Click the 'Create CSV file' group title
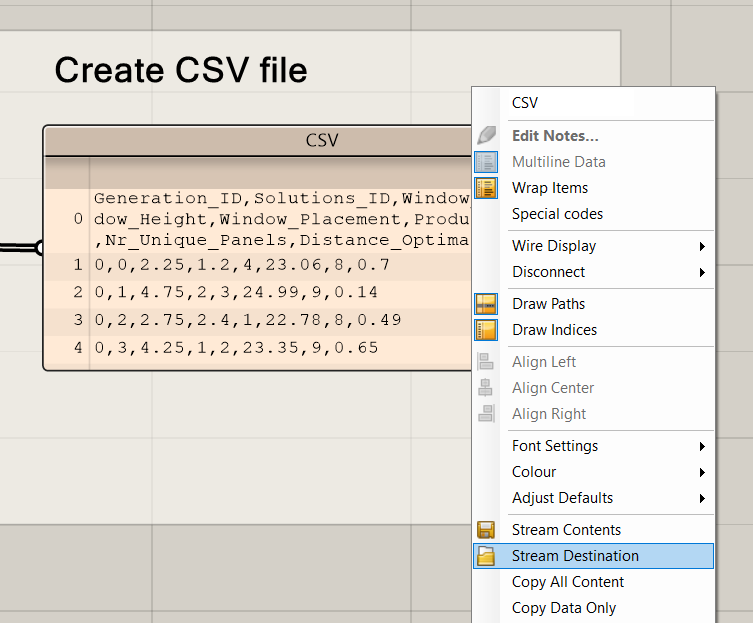The image size is (753, 623). click(x=181, y=70)
